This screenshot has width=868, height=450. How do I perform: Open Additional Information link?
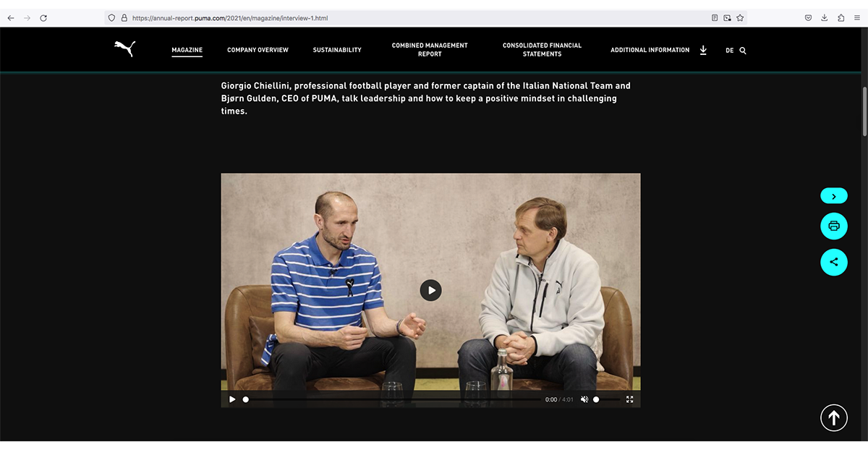point(650,50)
